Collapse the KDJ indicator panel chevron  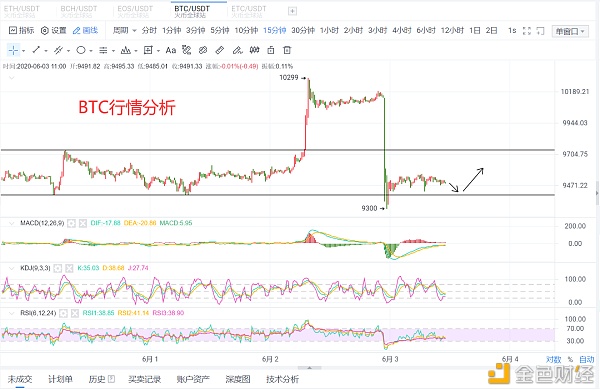click(12, 268)
